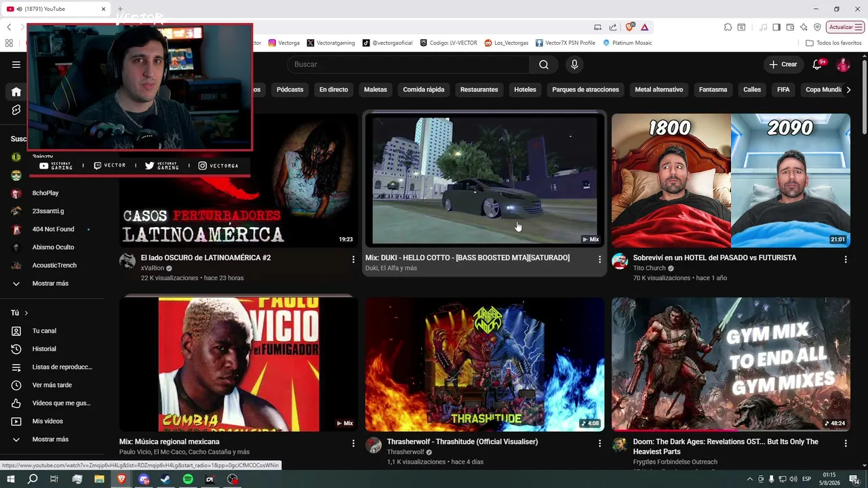Select the Fantasma filter chip

(x=713, y=89)
